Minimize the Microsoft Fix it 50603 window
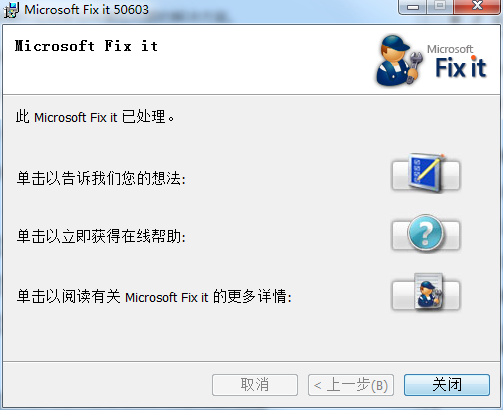This screenshot has height=410, width=503. pos(413,7)
